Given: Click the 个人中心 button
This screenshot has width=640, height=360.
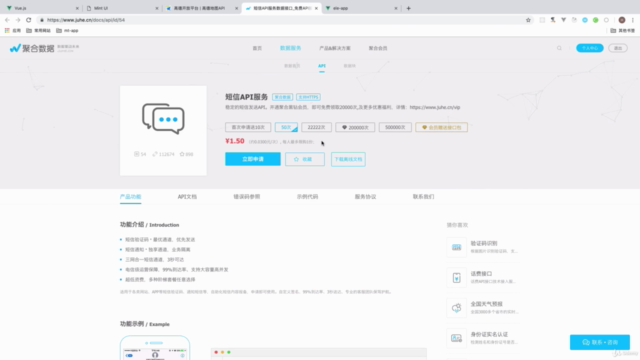Looking at the screenshot, I should click(x=589, y=48).
